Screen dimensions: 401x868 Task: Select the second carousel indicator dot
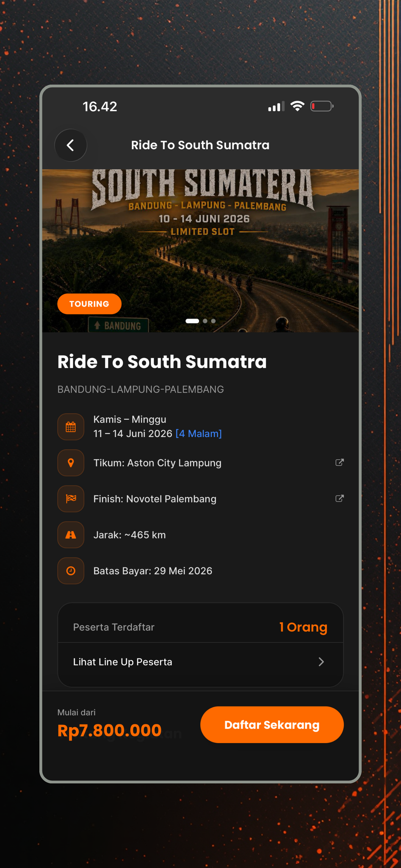point(205,321)
